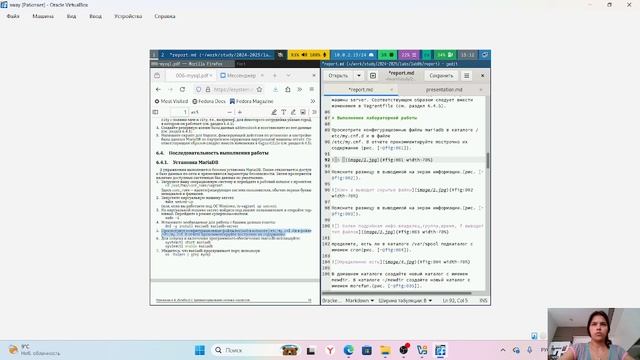
Task: Open the tab width dropdown
Action: (405, 300)
